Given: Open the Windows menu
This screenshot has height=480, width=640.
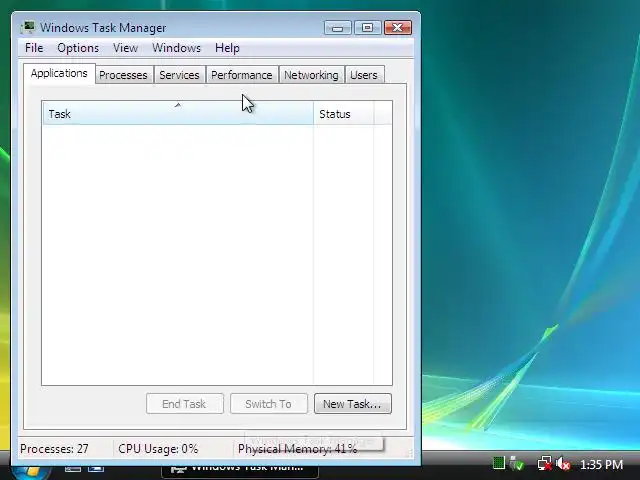Looking at the screenshot, I should tap(176, 48).
